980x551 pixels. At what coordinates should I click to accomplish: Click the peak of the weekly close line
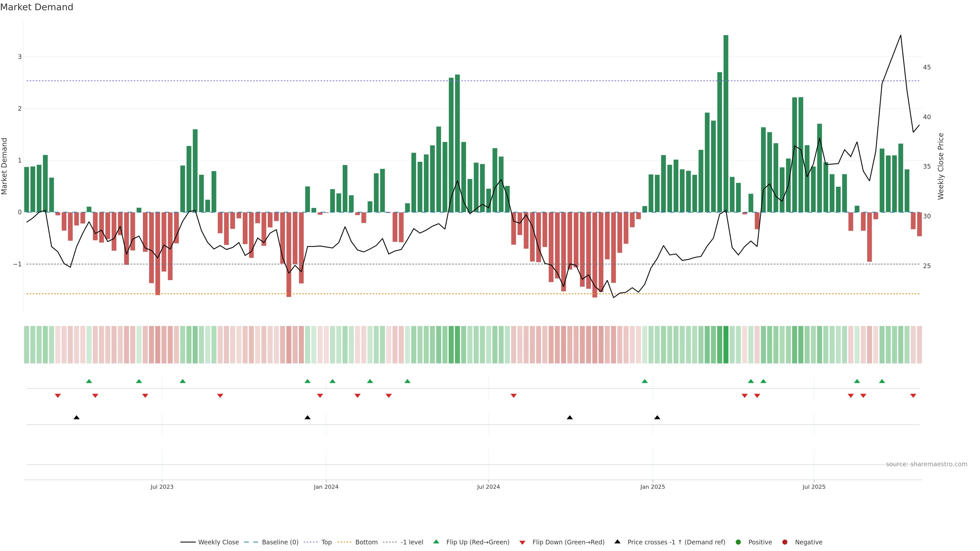pyautogui.click(x=900, y=35)
